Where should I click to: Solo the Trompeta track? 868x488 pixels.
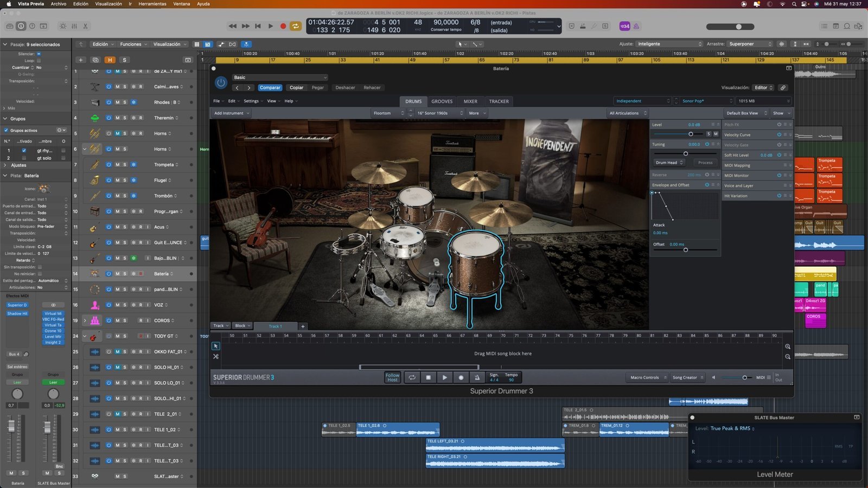click(x=125, y=165)
